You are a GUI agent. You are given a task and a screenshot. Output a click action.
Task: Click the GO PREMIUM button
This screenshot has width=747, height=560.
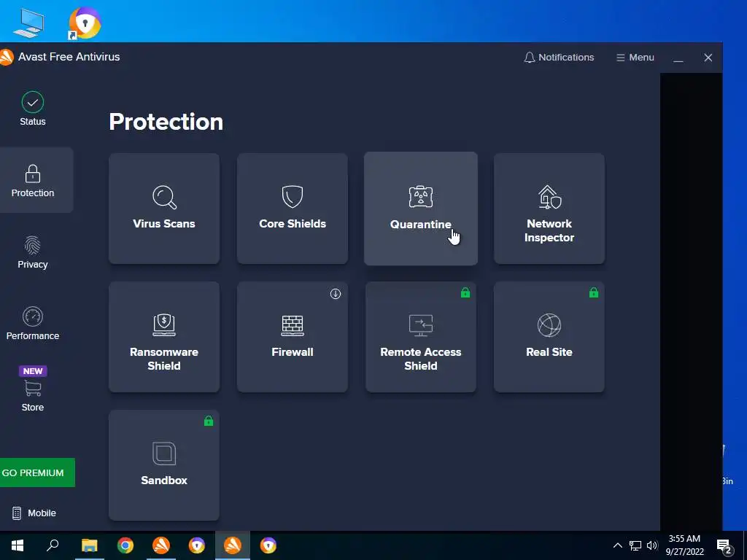pos(36,472)
